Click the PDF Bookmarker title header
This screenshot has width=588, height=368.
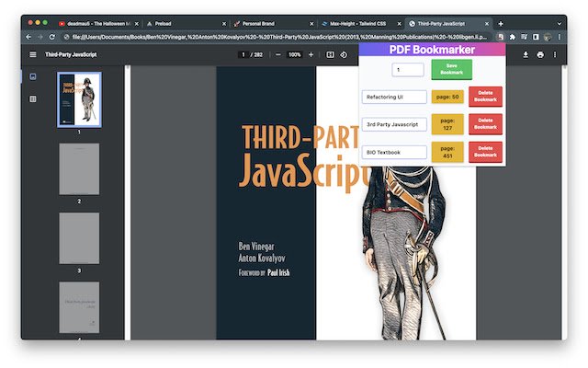[x=432, y=50]
